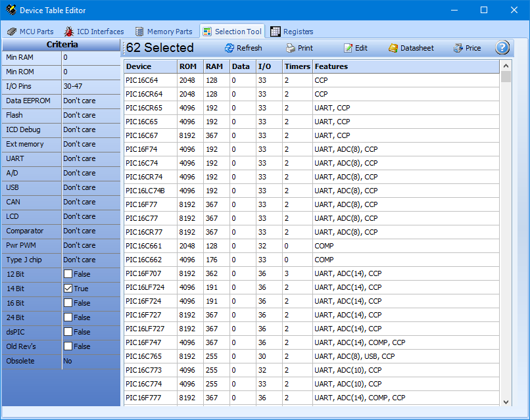Open the LCD criteria value

(x=91, y=217)
